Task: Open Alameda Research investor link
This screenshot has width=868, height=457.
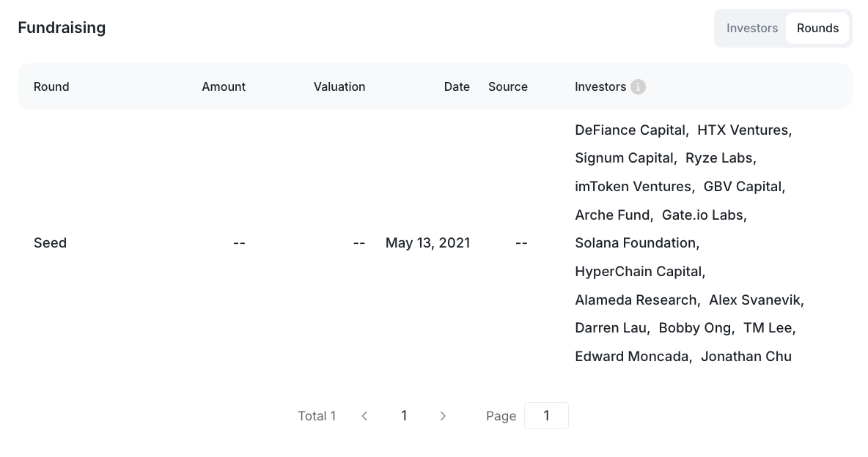Action: [636, 300]
